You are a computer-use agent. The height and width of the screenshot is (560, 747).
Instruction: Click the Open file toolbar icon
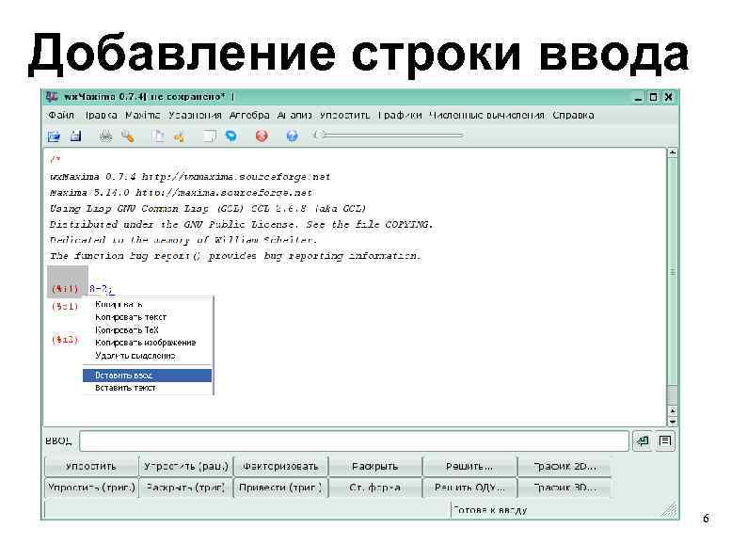[x=54, y=136]
